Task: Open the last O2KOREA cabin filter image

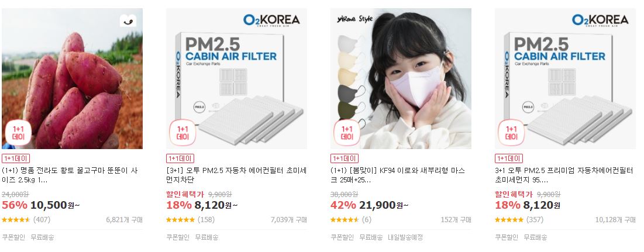Action: click(x=565, y=78)
